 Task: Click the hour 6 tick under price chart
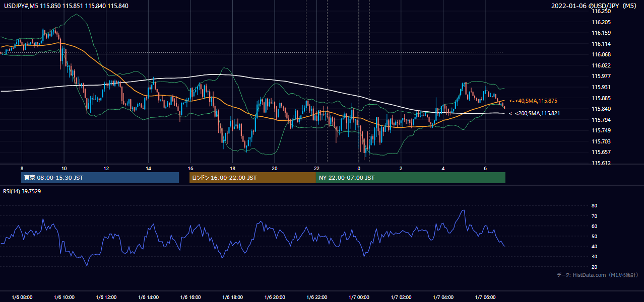pos(485,168)
